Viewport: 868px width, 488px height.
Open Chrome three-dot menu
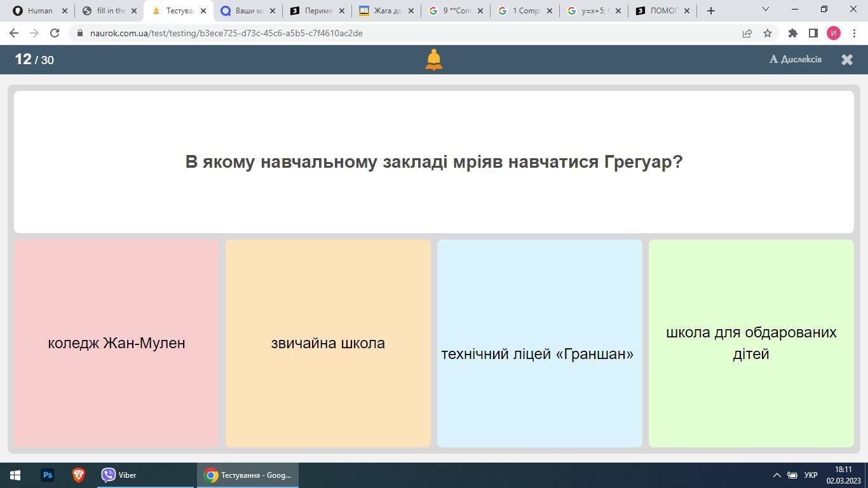point(853,33)
